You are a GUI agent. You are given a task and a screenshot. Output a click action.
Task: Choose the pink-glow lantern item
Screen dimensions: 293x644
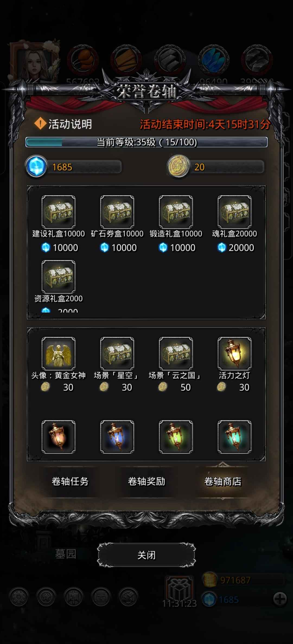[x=58, y=437]
